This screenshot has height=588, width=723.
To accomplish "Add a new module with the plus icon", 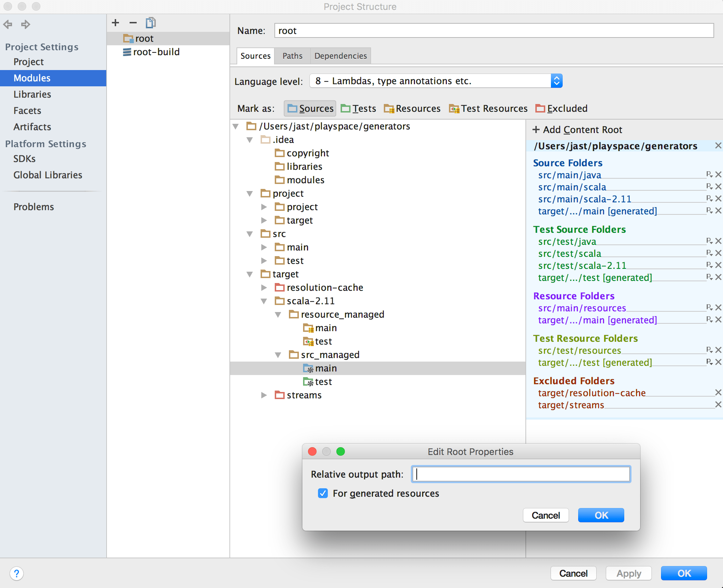I will (x=115, y=22).
